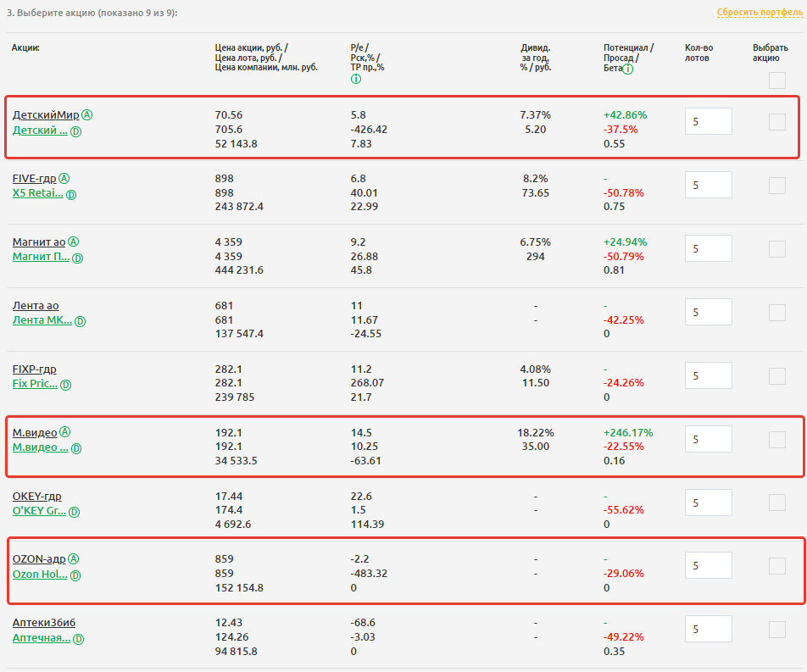Click the D icon beside Ozon Hol link
Image resolution: width=807 pixels, height=672 pixels.
coord(76,575)
